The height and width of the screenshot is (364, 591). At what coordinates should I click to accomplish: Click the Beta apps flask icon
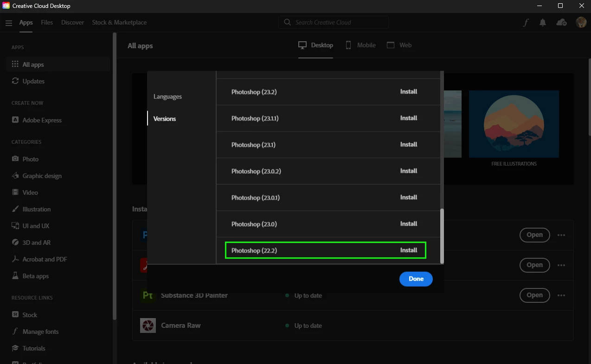tap(15, 276)
